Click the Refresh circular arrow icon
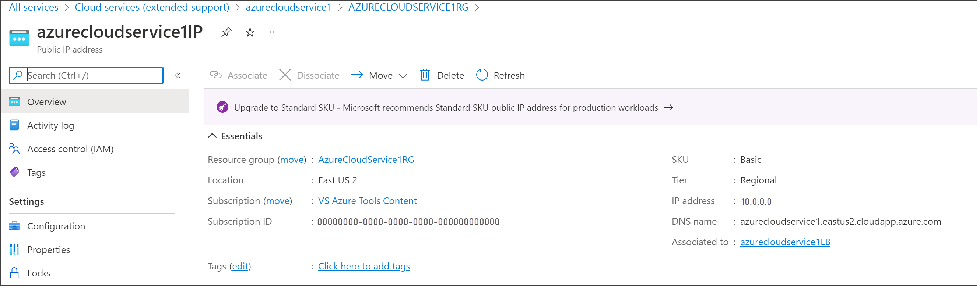Image resolution: width=980 pixels, height=286 pixels. (x=482, y=75)
